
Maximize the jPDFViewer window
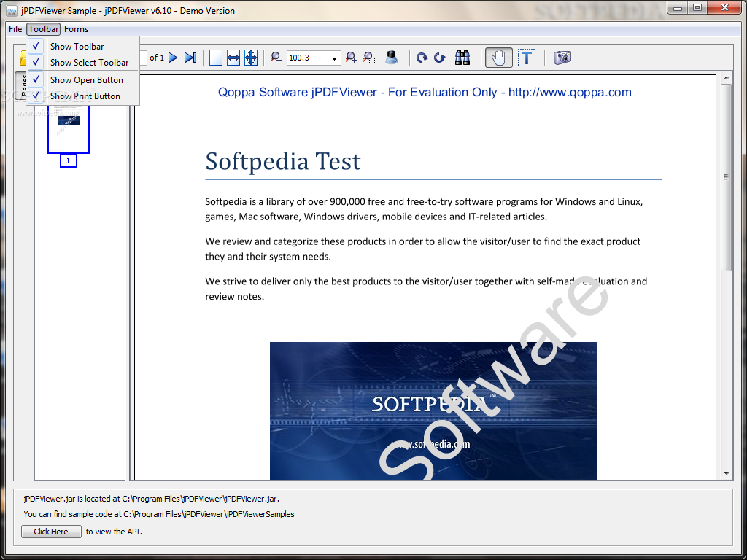[x=697, y=7]
